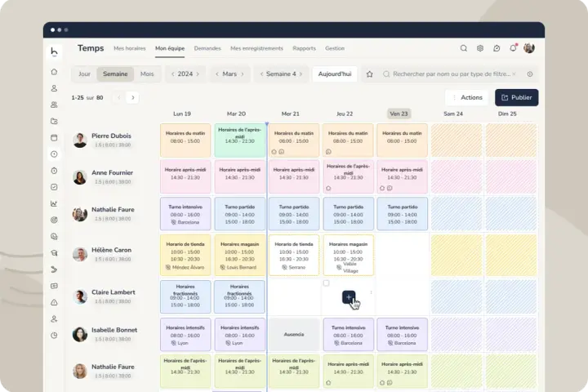
Task: Select the highlighted clock icon in sidebar
Action: click(x=54, y=154)
